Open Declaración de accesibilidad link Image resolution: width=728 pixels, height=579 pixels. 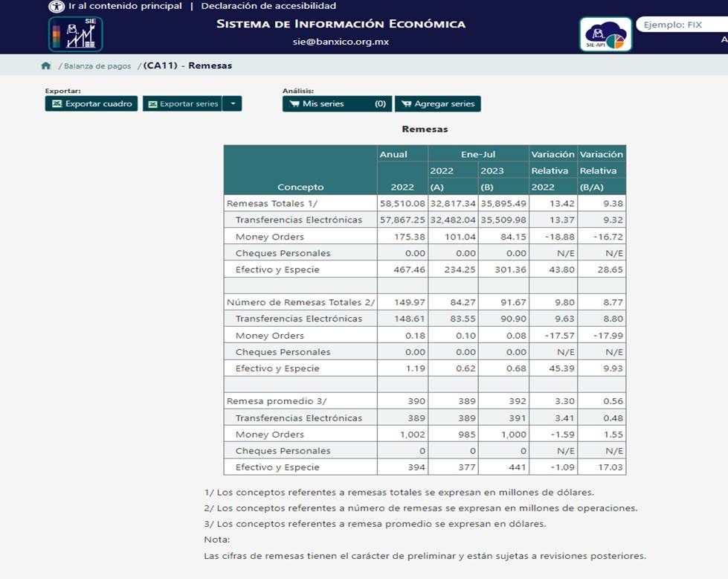point(268,6)
